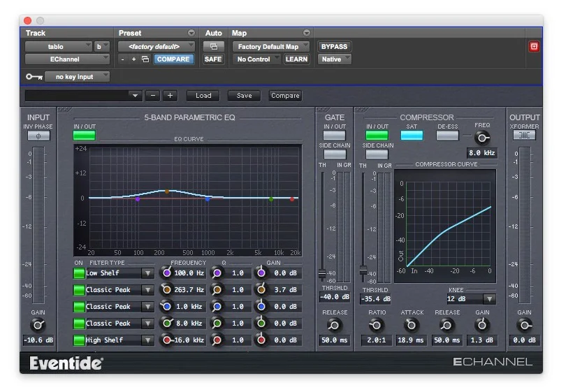The height and width of the screenshot is (392, 566).
Task: Click the Compressor release knob
Action: (446, 325)
